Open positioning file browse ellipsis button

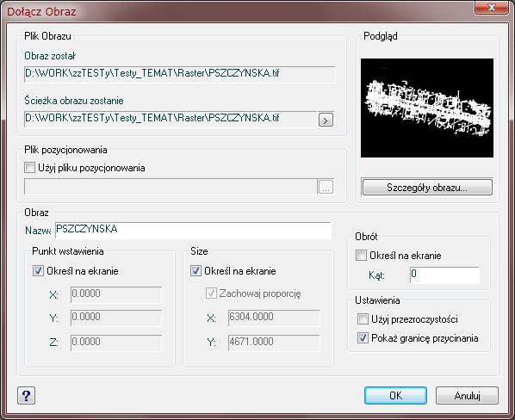click(x=326, y=187)
